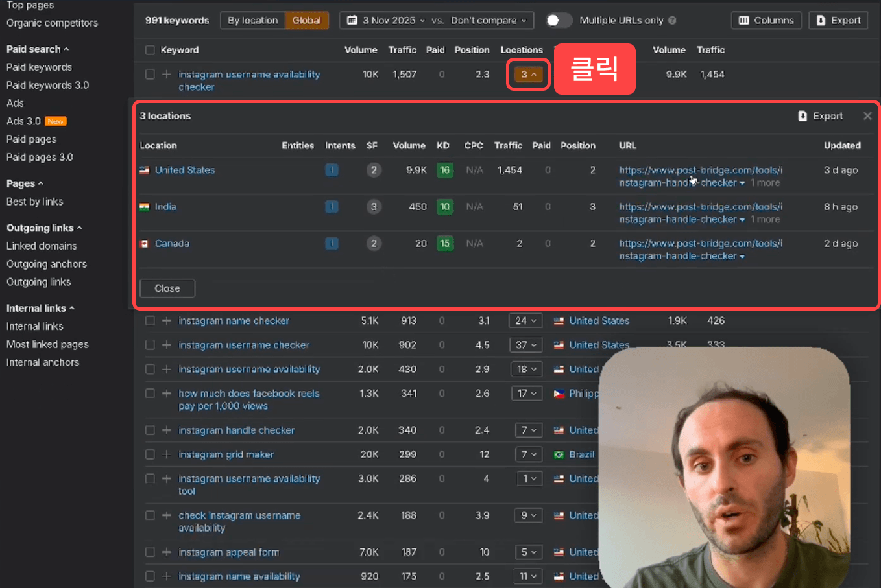881x588 pixels.
Task: Open SERP features badge in India row
Action: (373, 207)
